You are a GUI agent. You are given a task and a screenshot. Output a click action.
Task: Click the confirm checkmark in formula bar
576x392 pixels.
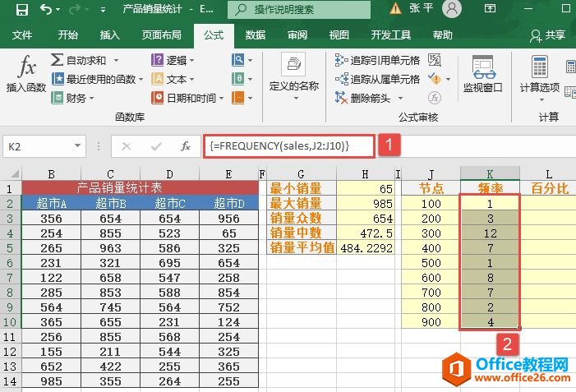pyautogui.click(x=156, y=146)
